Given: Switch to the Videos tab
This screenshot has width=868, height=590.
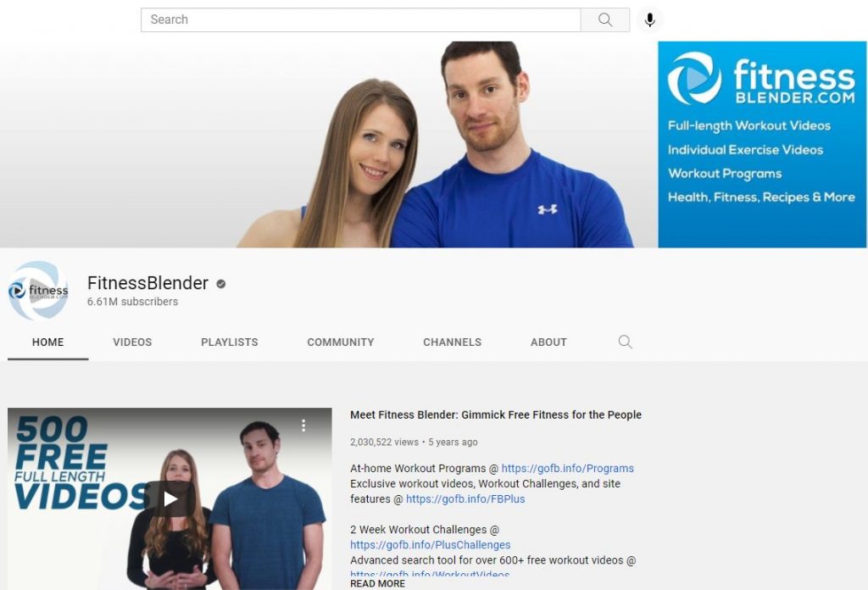Looking at the screenshot, I should pyautogui.click(x=132, y=342).
